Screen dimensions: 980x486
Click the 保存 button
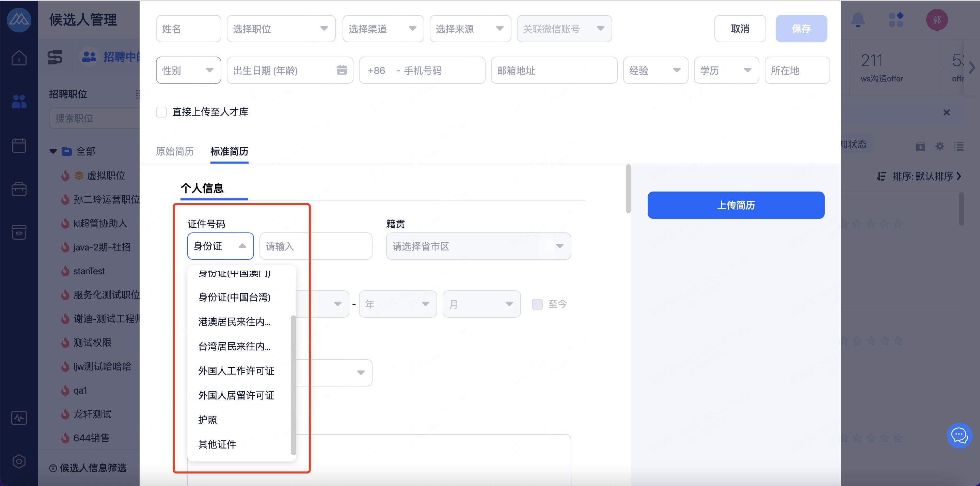point(801,29)
